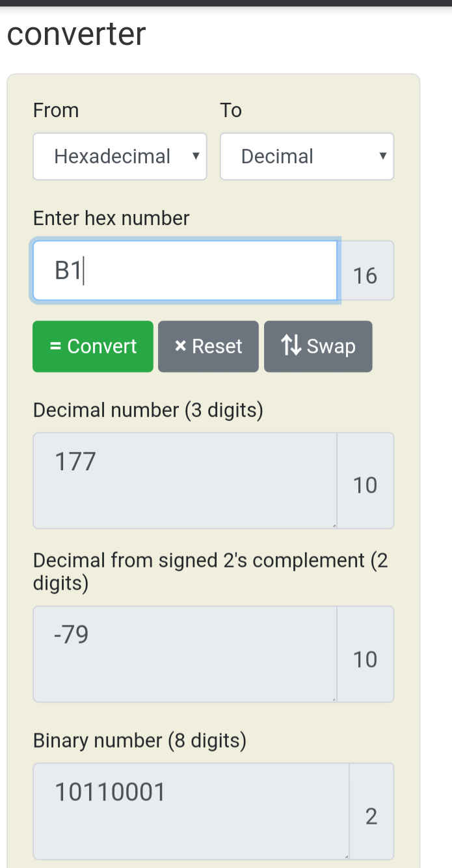Open the From base dropdown showing Hexadecimal
The height and width of the screenshot is (868, 452).
[x=120, y=156]
